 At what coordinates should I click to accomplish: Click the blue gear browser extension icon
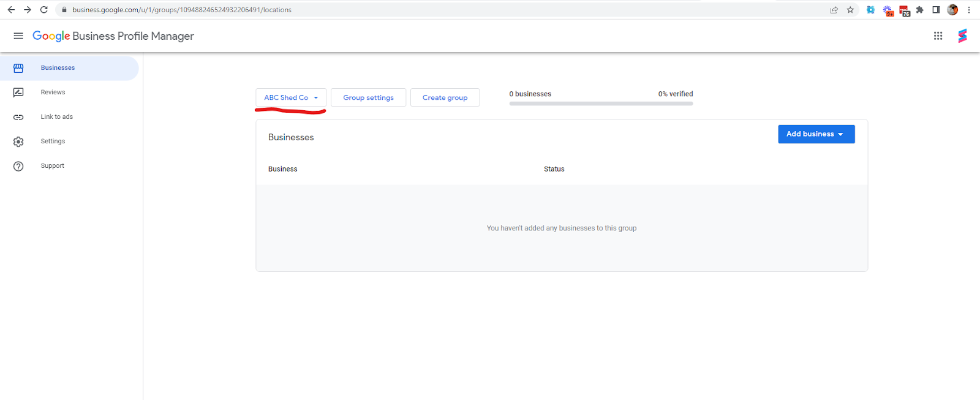tap(870, 10)
